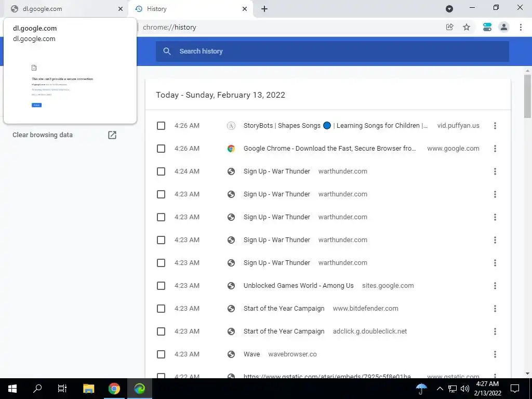
Task: Open more actions for doubleclick.net entry
Action: (x=495, y=331)
